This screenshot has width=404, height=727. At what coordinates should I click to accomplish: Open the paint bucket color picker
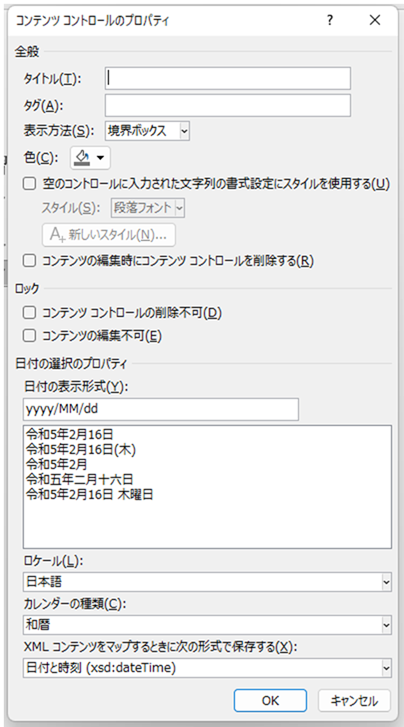pos(90,158)
